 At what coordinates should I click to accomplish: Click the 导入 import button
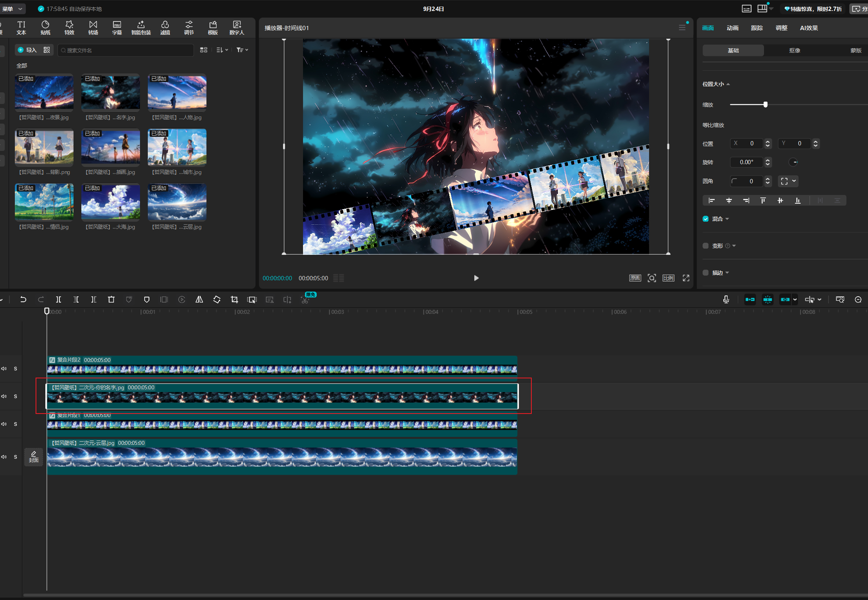(x=27, y=50)
